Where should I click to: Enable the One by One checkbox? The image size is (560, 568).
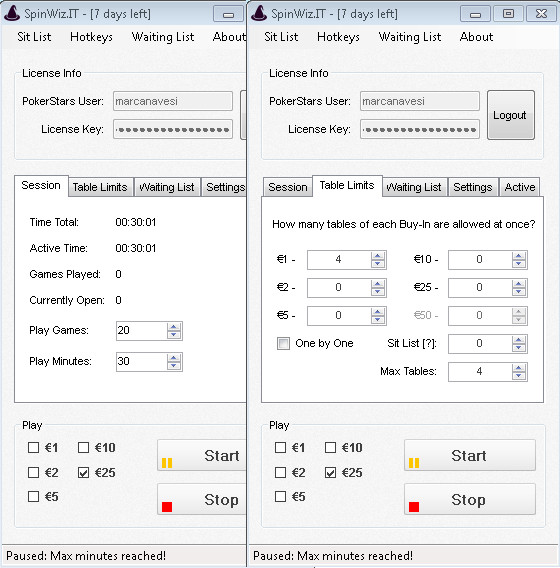[x=283, y=343]
